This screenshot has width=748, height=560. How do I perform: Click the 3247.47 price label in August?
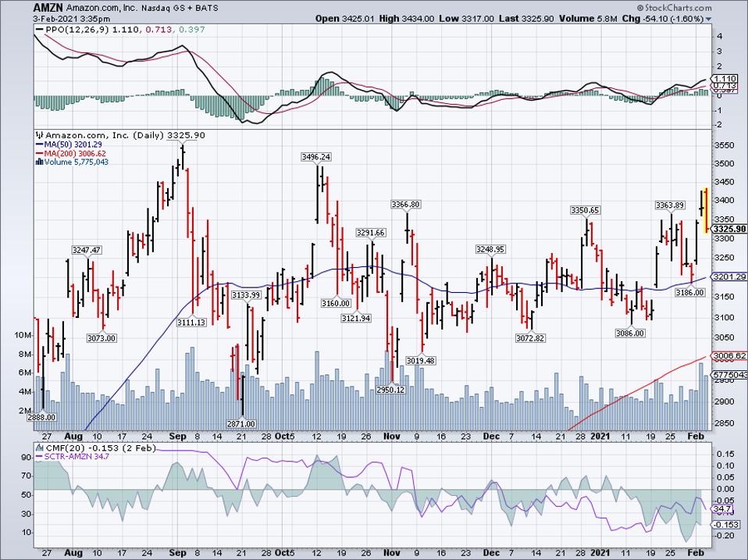tap(87, 250)
